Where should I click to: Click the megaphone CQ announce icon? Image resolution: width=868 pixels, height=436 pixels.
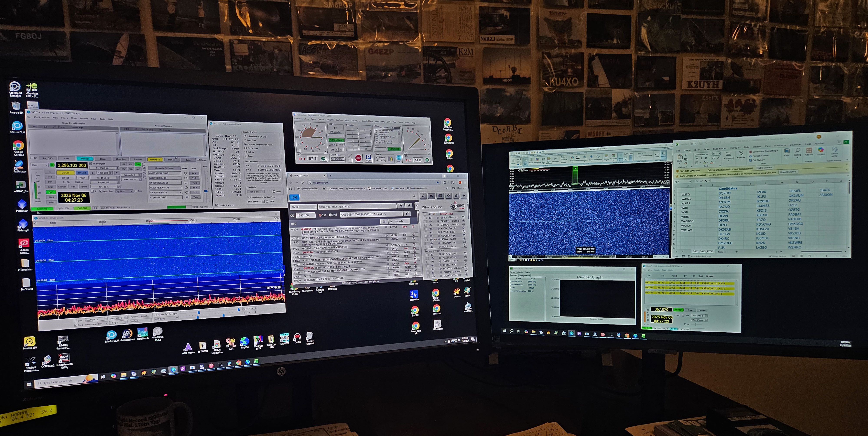(407, 214)
